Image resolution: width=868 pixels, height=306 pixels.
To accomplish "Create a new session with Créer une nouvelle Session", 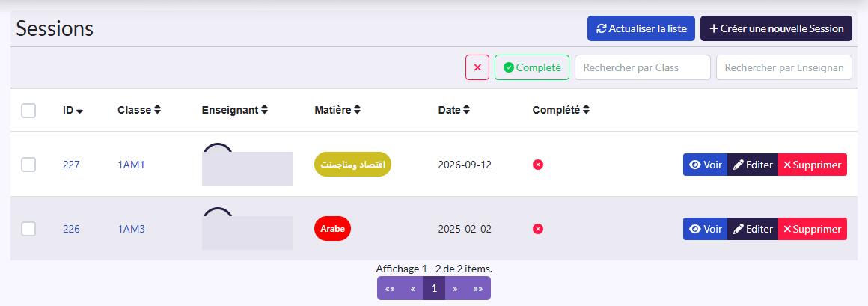I will pos(776,28).
